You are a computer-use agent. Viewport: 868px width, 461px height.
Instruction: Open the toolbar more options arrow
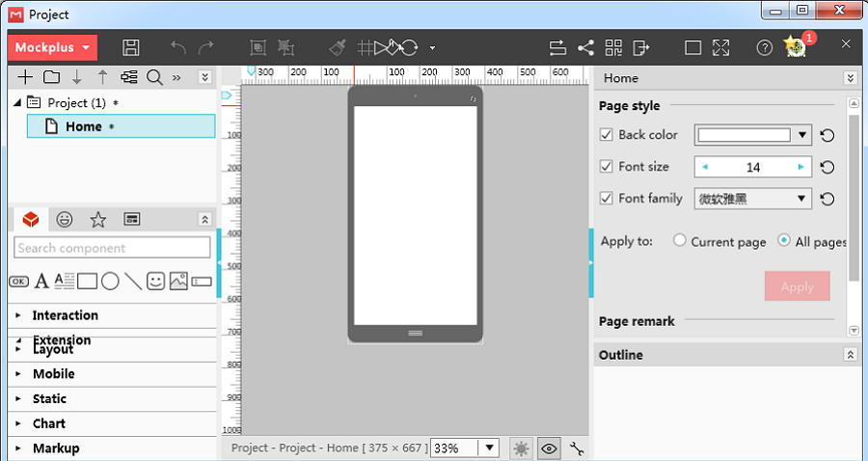[x=432, y=48]
